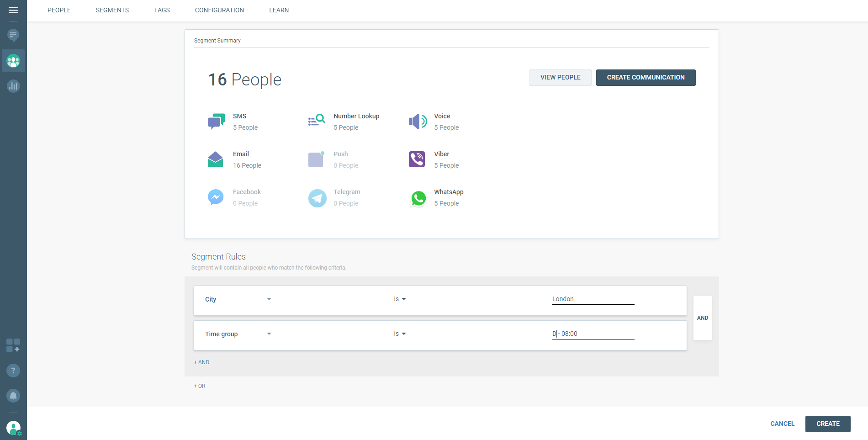Expand the City attribute dropdown
The image size is (868, 440).
tap(269, 299)
